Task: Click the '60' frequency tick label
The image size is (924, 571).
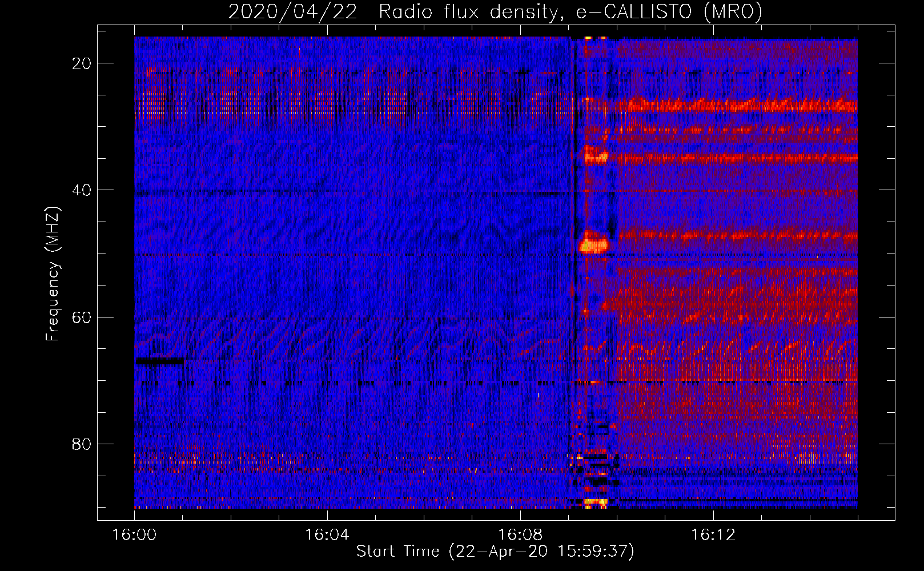Action: [x=82, y=317]
